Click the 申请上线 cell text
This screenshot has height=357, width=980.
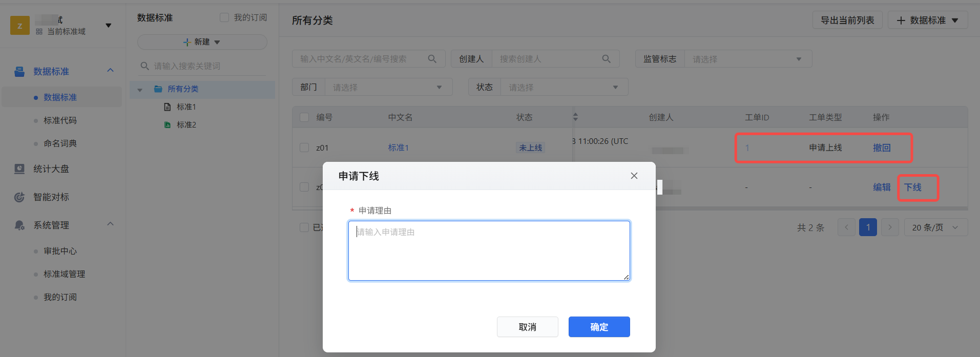(x=825, y=148)
